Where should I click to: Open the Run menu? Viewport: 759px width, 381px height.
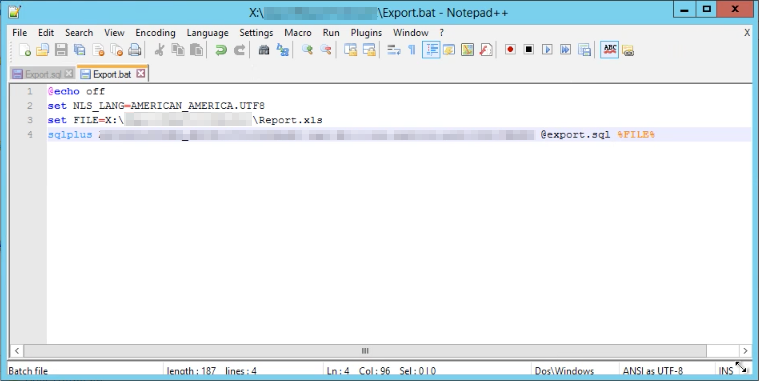(x=331, y=32)
